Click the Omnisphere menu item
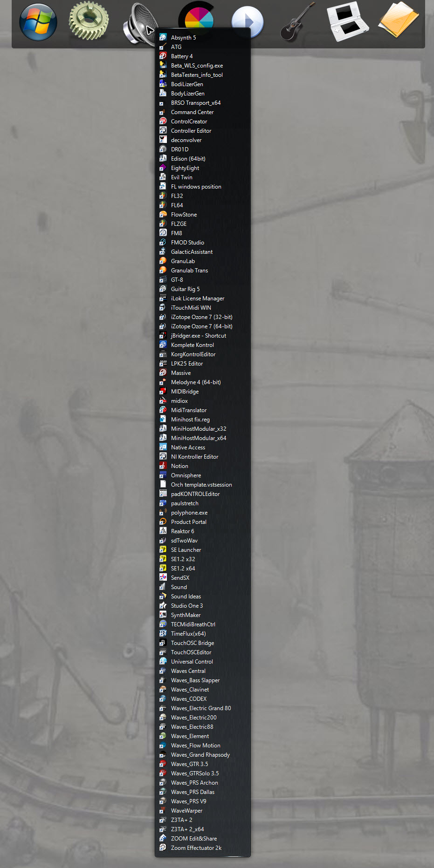The width and height of the screenshot is (434, 868). click(x=186, y=475)
